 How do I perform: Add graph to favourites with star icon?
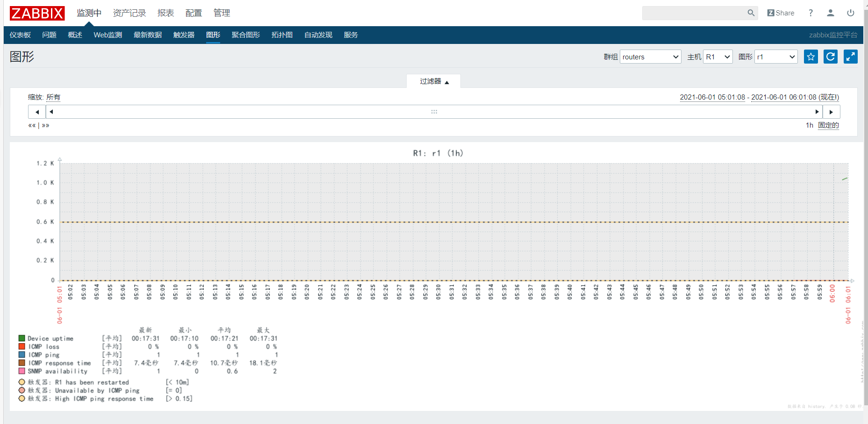[x=811, y=57]
